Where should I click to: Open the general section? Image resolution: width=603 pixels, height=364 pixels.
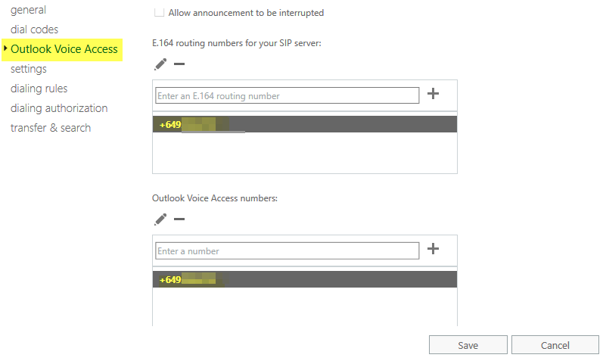coord(28,10)
